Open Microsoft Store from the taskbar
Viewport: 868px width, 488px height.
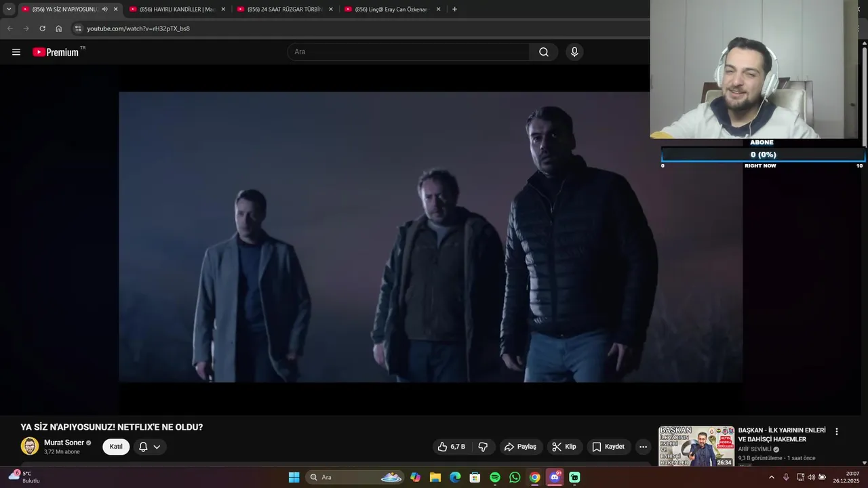click(x=475, y=477)
